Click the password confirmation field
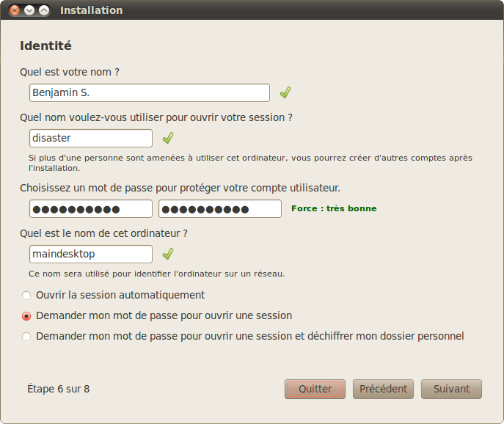The image size is (504, 424). [x=220, y=208]
